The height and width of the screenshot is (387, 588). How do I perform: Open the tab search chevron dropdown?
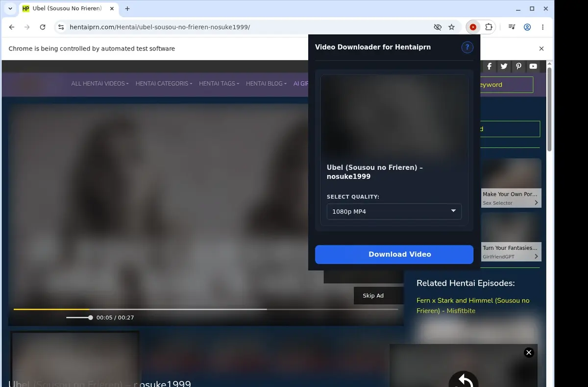click(10, 8)
